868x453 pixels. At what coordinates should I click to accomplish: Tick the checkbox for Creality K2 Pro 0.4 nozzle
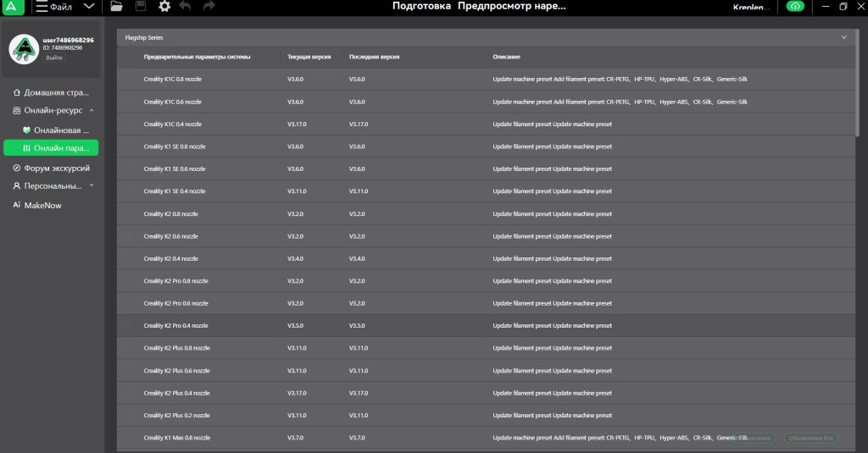pyautogui.click(x=128, y=325)
